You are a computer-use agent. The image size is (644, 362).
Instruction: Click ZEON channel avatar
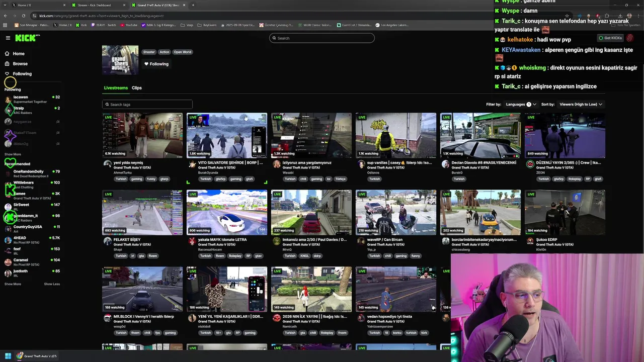pyautogui.click(x=530, y=164)
